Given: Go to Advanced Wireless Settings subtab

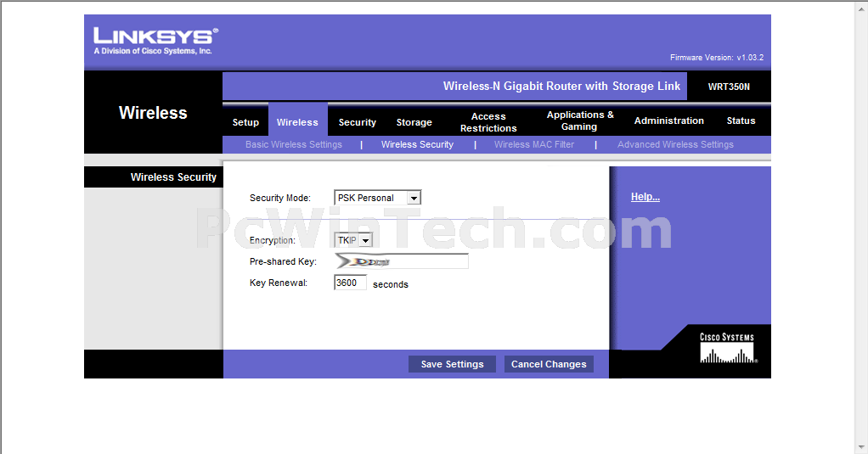Looking at the screenshot, I should coord(675,144).
